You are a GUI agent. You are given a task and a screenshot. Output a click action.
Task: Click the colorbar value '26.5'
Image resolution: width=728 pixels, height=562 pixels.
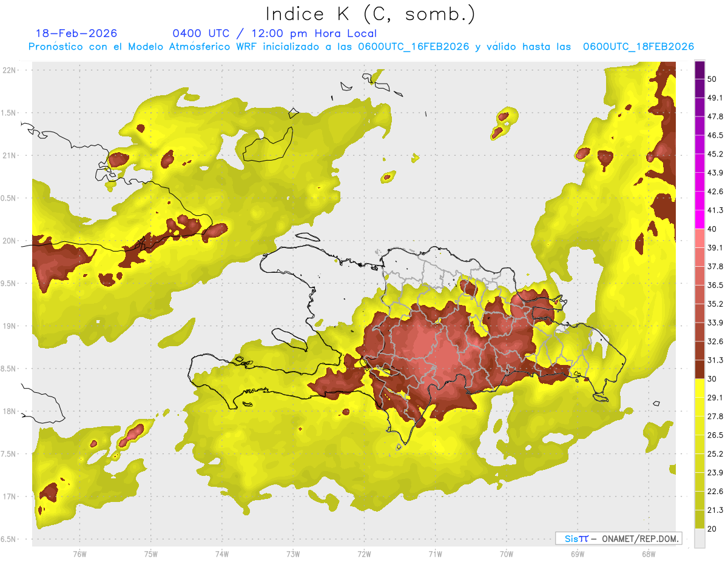click(x=715, y=435)
